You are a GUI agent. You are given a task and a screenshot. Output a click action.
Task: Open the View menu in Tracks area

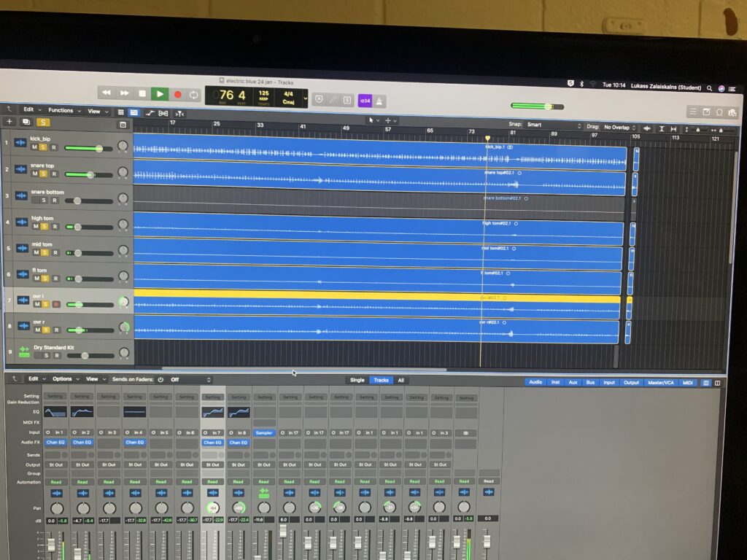[97, 112]
